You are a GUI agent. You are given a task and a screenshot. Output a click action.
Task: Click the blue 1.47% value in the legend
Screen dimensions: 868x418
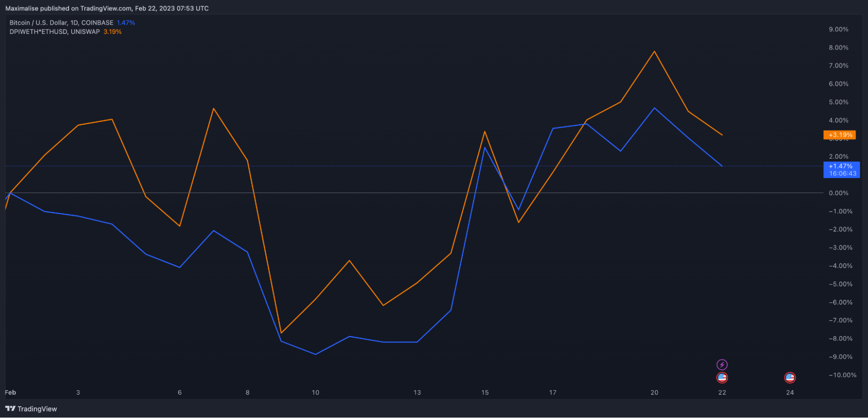tap(126, 23)
